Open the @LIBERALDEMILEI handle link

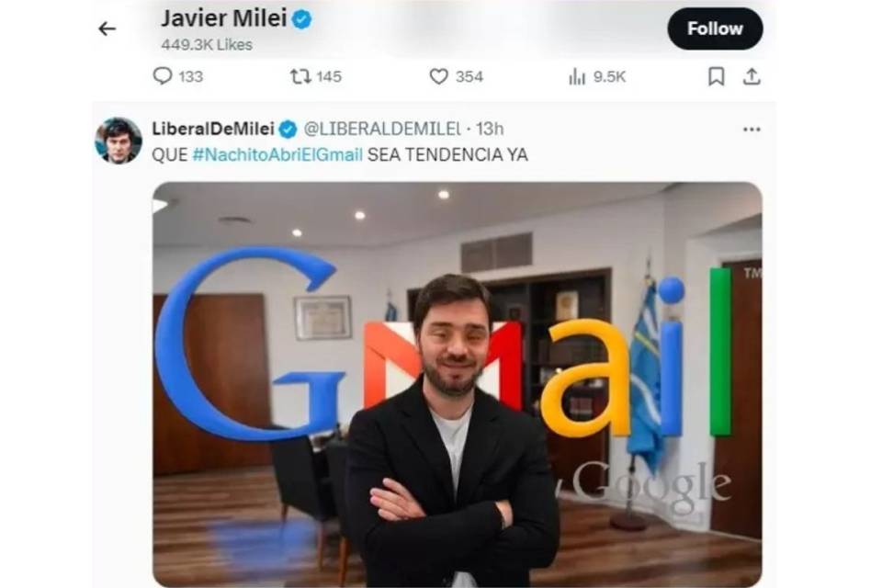tap(382, 129)
